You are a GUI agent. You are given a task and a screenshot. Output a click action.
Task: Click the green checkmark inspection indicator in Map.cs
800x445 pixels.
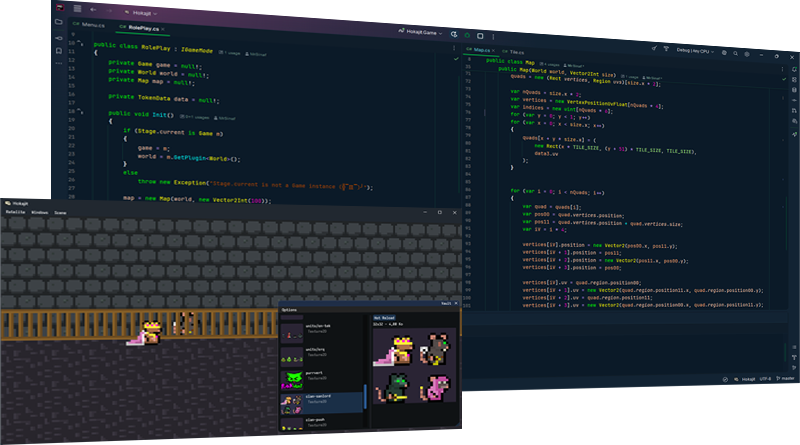[x=784, y=79]
